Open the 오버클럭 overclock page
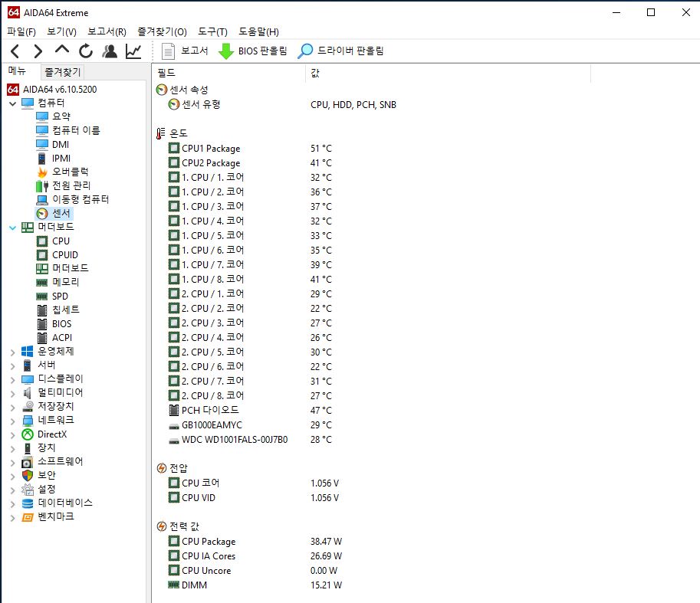 tap(63, 172)
